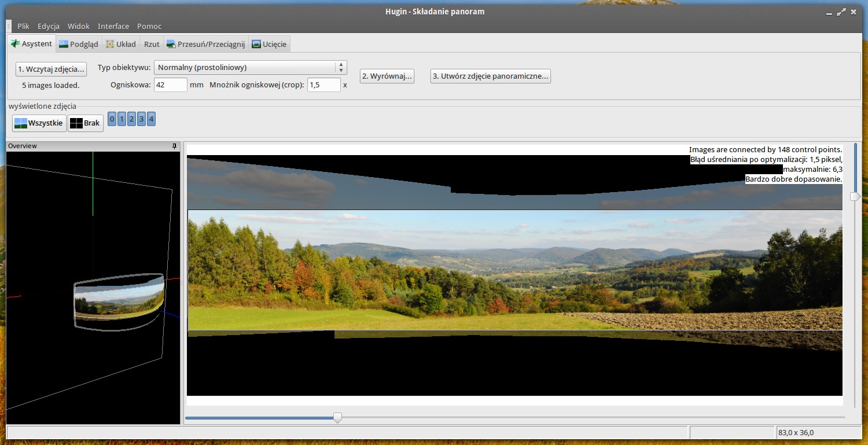Minimize the Hugin window
Screen dimensions: 868x445
tap(829, 12)
